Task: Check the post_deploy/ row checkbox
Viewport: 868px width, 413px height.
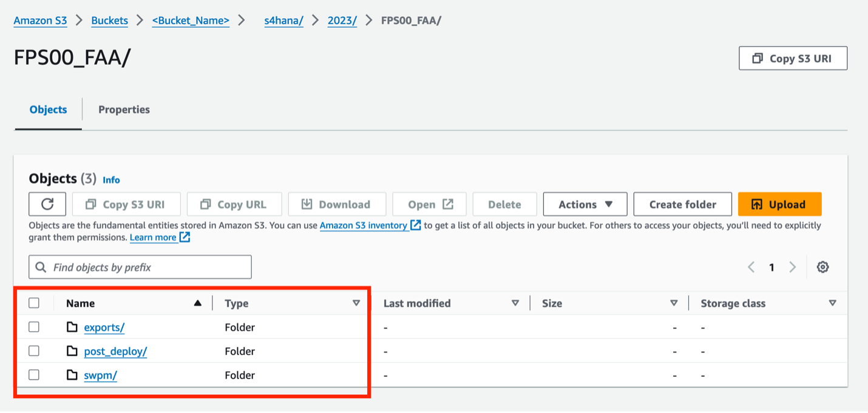Action: (34, 351)
